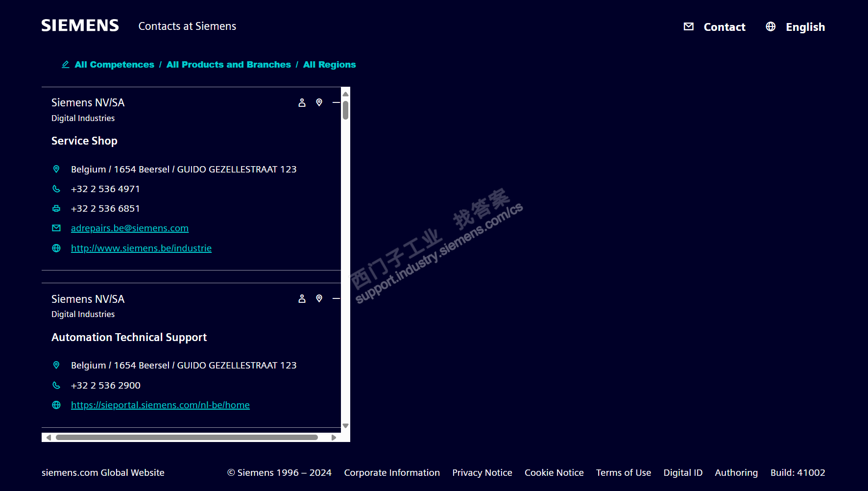Open Digital ID footer link
The width and height of the screenshot is (868, 491).
tap(683, 472)
